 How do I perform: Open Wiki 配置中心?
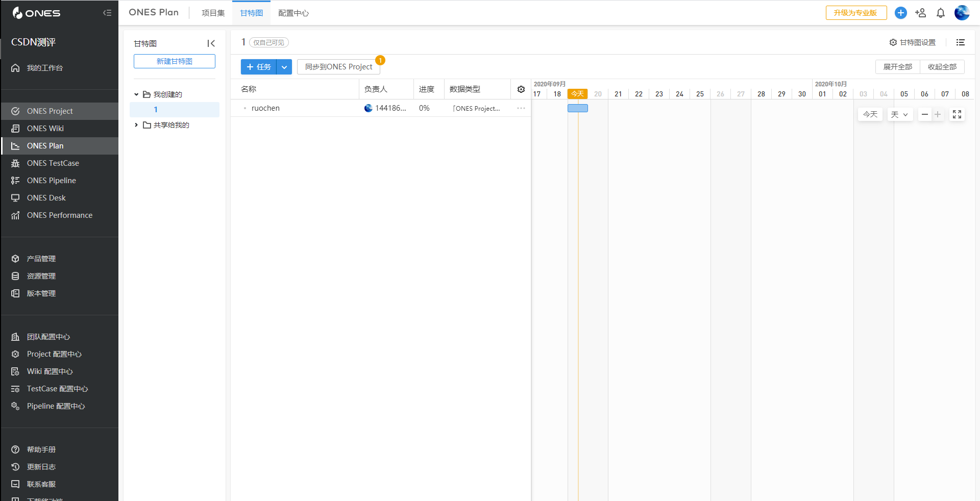coord(59,371)
